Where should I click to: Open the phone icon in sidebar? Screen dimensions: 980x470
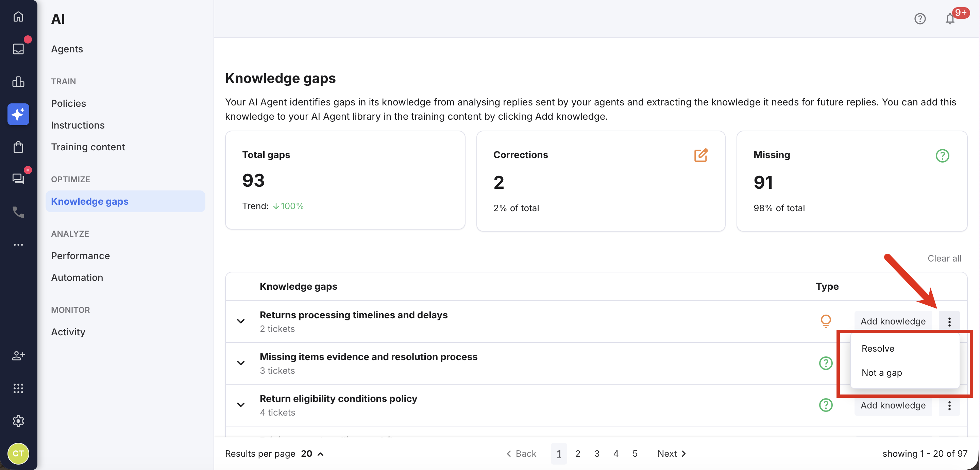tap(18, 212)
